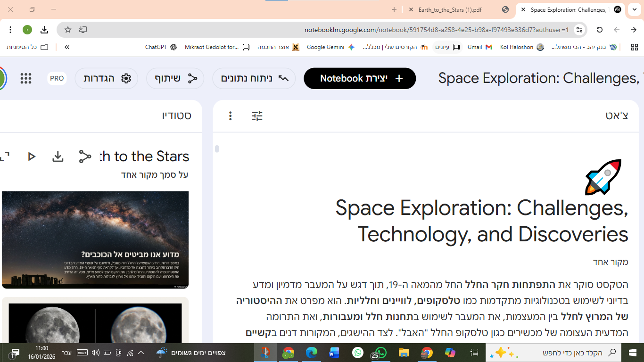
Task: Open the tab search dropdown arrow
Action: pos(635,9)
